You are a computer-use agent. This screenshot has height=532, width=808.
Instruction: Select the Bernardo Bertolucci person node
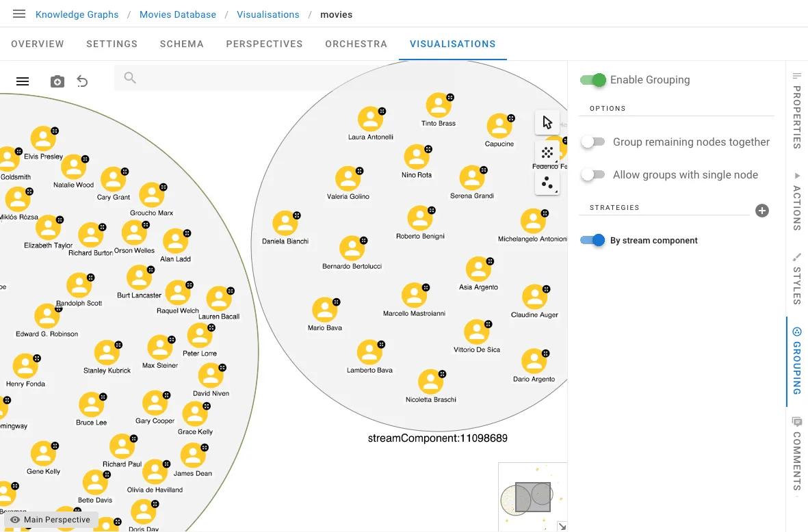click(352, 249)
